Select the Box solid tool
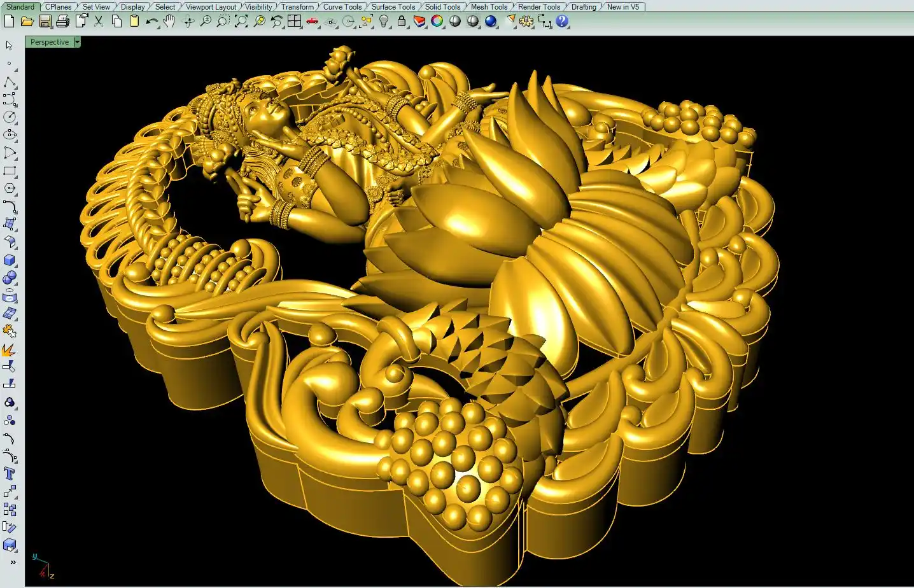914x588 pixels. (10, 260)
